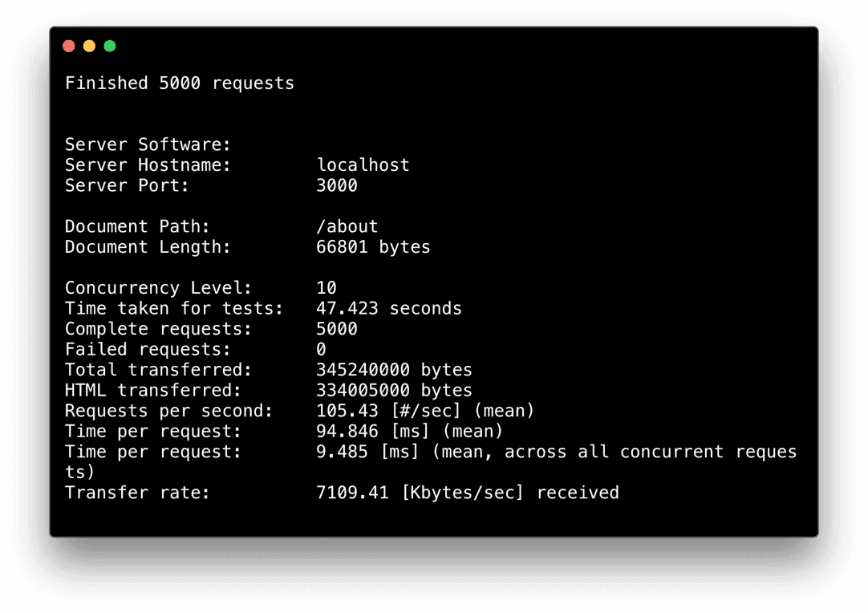The image size is (868, 613).
Task: Click the "334005000 bytes" HTML transferred value
Action: click(x=394, y=391)
